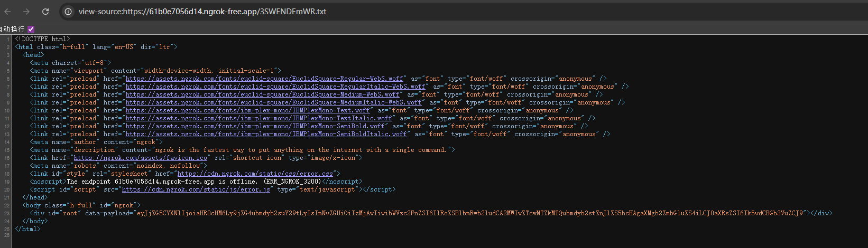Viewport: 868px width, 248px height.
Task: Open EuclidSquare-Medium-WebS.woff link
Action: pos(263,94)
